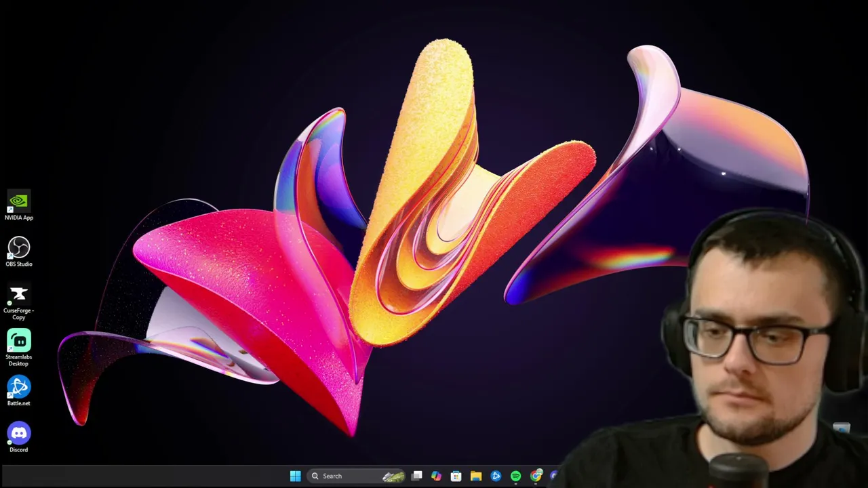Open the Windows Start menu

295,476
